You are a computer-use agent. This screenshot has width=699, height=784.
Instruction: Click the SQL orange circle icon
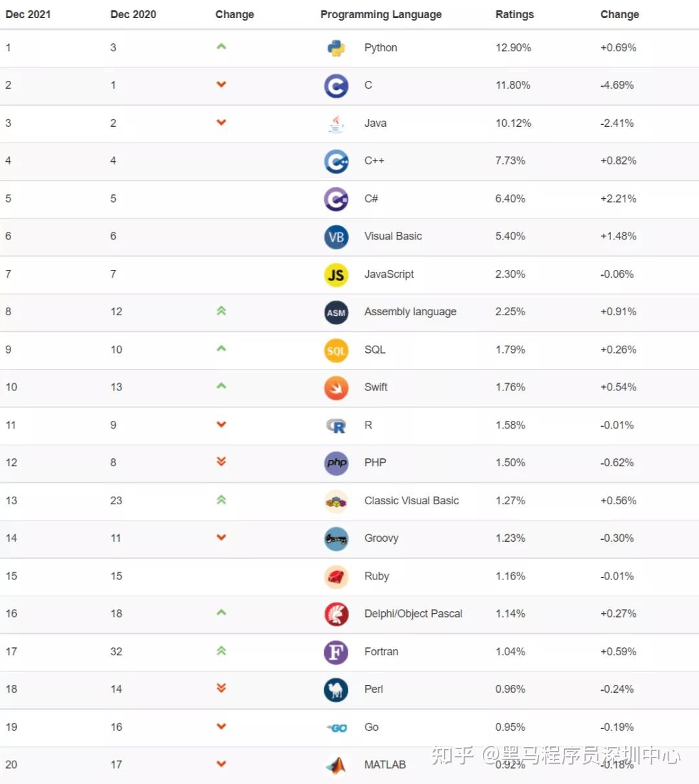[x=336, y=351]
